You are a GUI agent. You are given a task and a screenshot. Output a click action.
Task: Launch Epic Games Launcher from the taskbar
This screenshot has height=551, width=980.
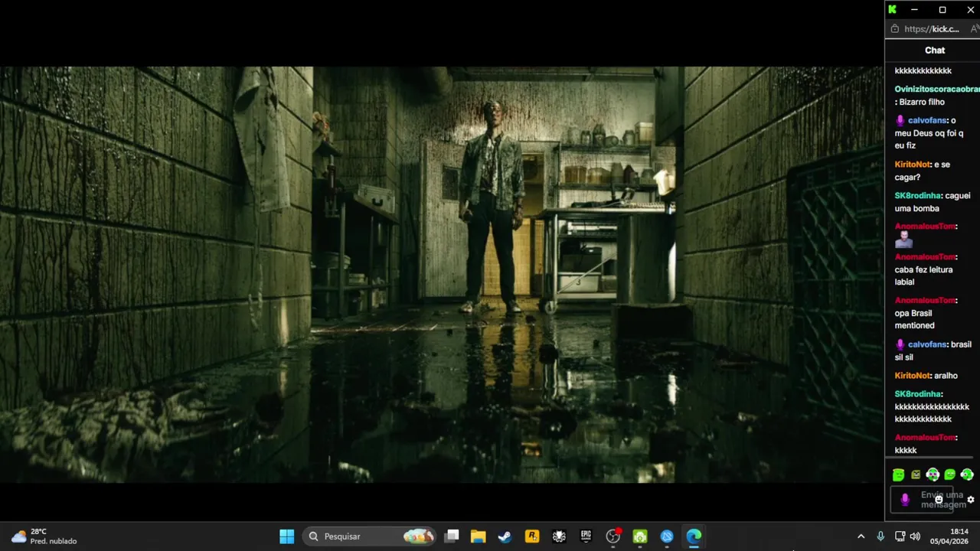point(586,536)
